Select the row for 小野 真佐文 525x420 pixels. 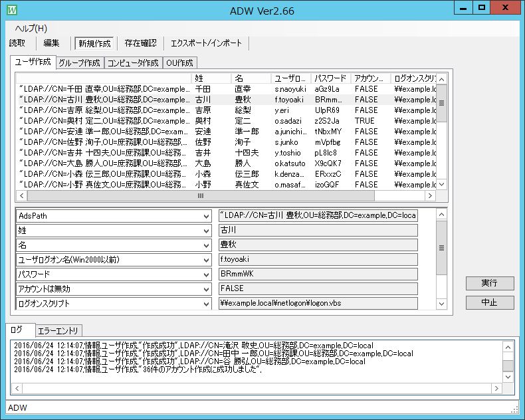pyautogui.click(x=227, y=185)
